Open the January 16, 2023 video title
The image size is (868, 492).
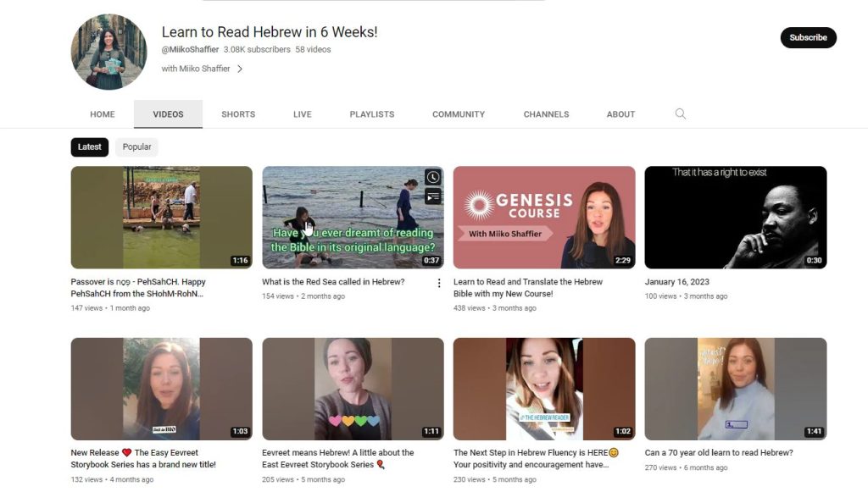(x=676, y=282)
